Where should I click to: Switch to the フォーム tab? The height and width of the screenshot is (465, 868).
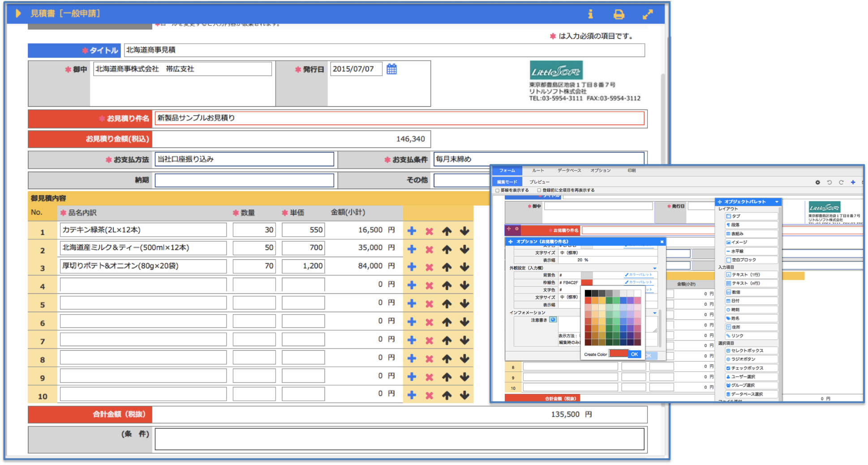click(507, 171)
